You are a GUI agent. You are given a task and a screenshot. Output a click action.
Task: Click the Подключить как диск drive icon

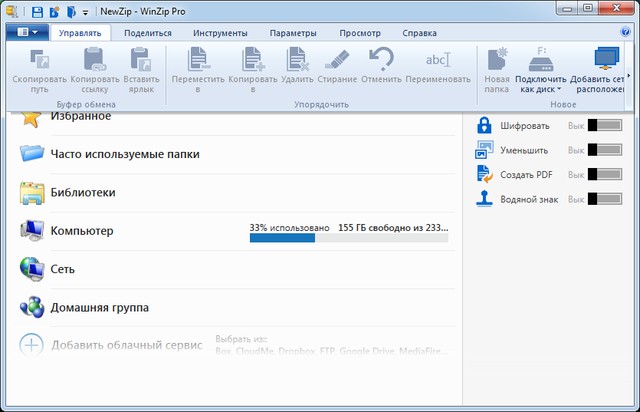click(x=540, y=58)
